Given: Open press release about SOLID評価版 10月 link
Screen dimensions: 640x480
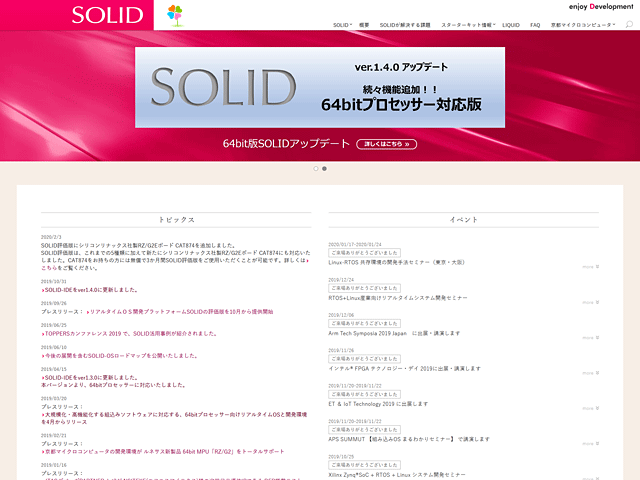Looking at the screenshot, I should tap(180, 312).
